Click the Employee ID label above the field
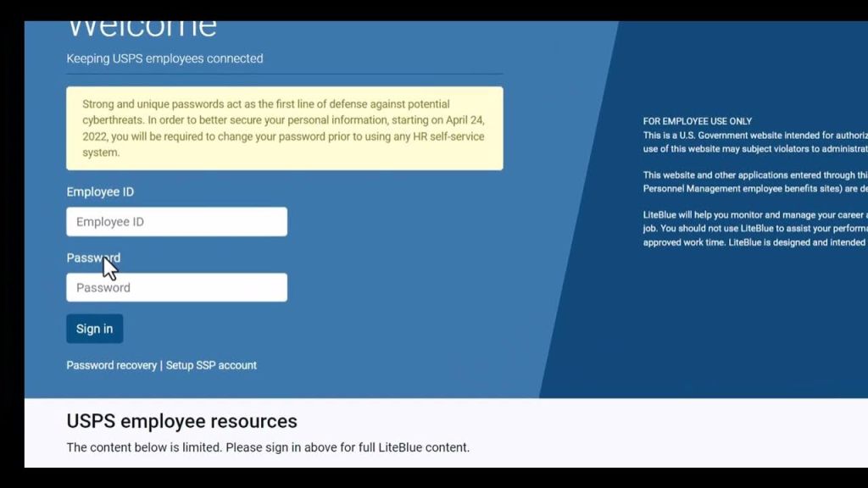This screenshot has width=868, height=488. tap(100, 192)
